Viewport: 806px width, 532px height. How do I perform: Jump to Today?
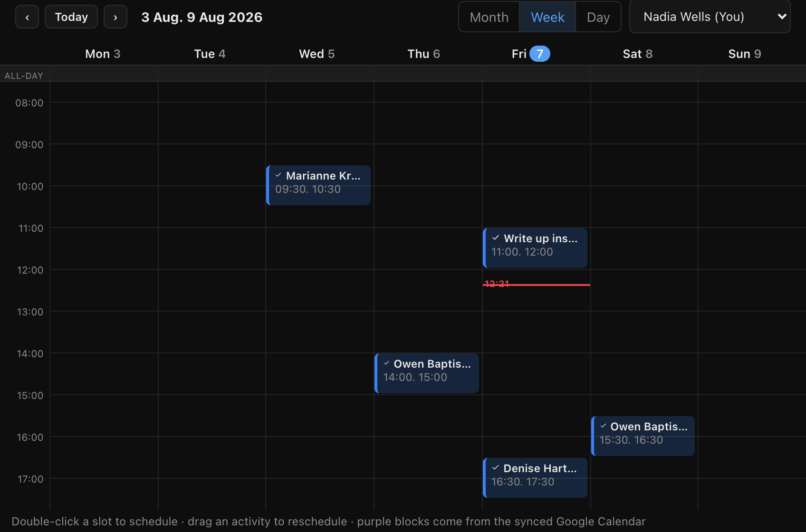click(71, 17)
